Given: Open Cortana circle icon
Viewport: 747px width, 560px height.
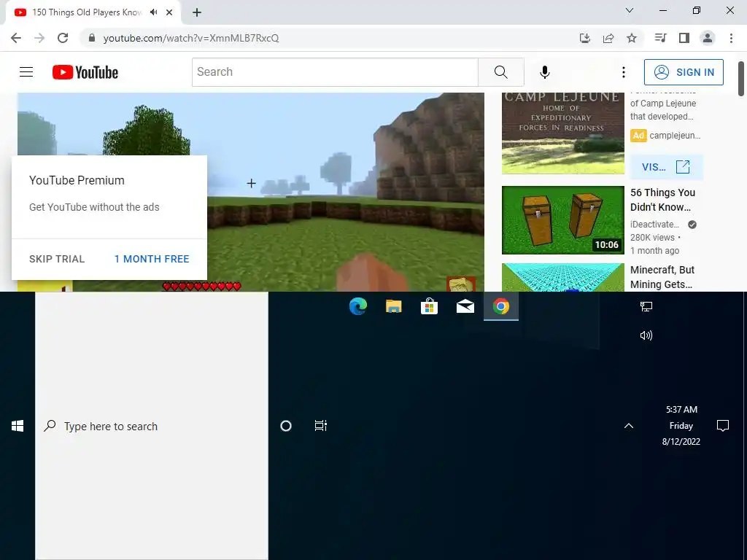Looking at the screenshot, I should [x=286, y=426].
